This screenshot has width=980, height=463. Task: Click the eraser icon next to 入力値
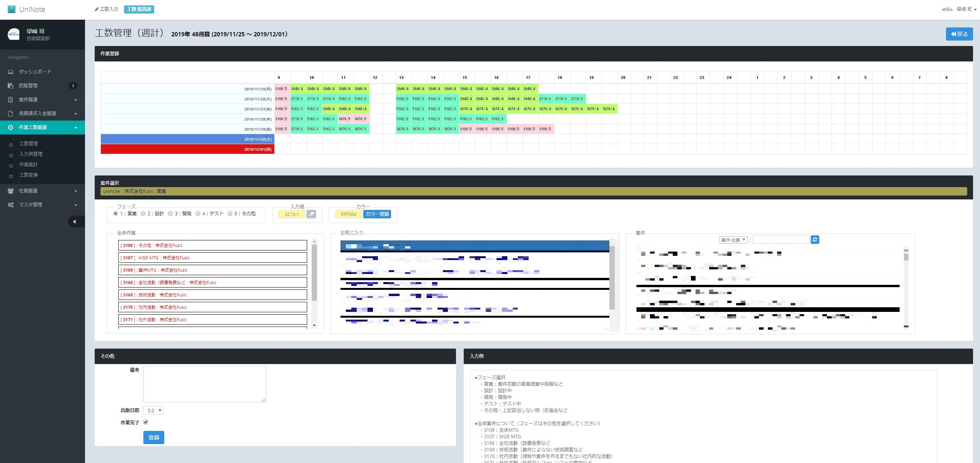pos(311,214)
